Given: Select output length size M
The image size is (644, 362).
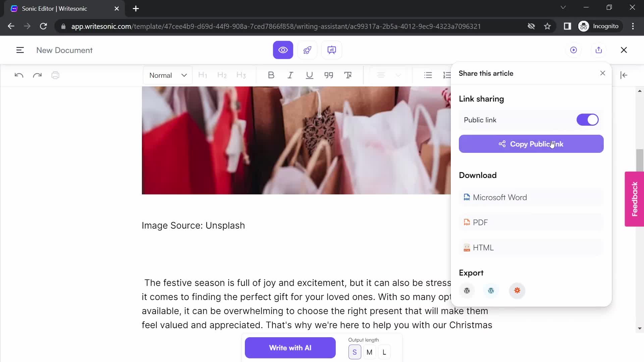Looking at the screenshot, I should (369, 352).
